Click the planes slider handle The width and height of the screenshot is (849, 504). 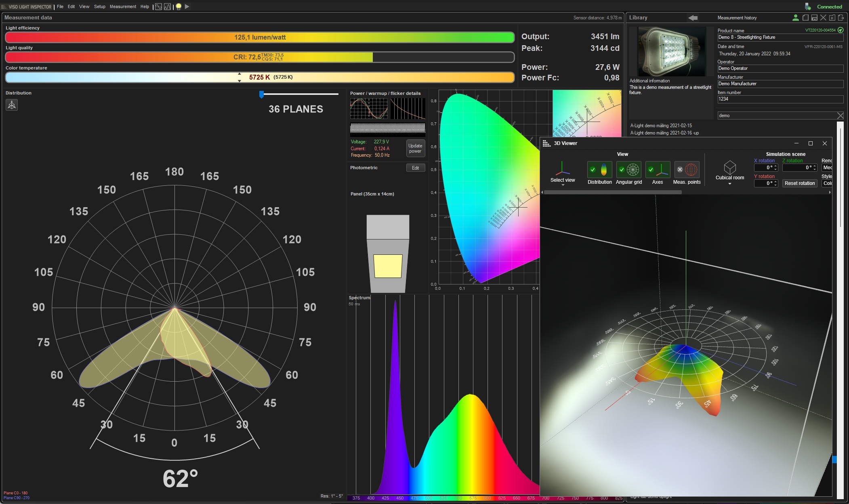(261, 94)
